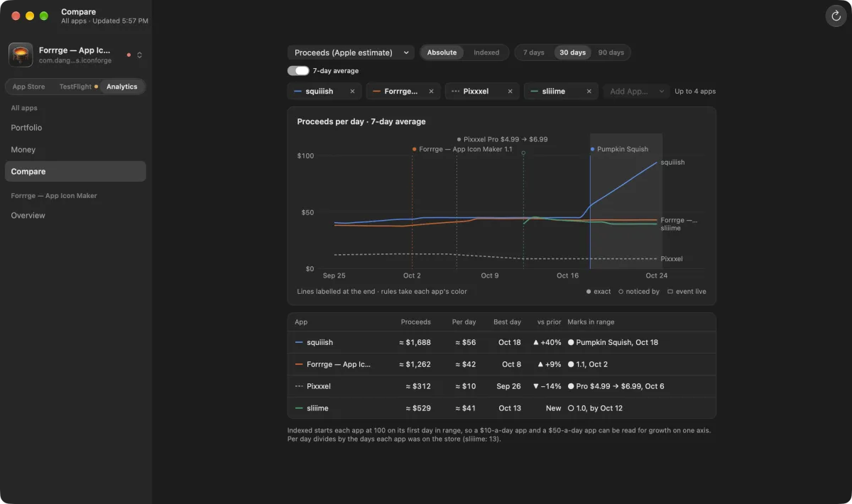
Task: Click the noticed by legend circle
Action: tap(621, 292)
